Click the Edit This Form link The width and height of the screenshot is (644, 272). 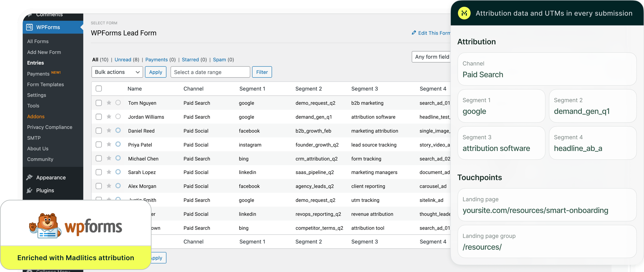(434, 33)
